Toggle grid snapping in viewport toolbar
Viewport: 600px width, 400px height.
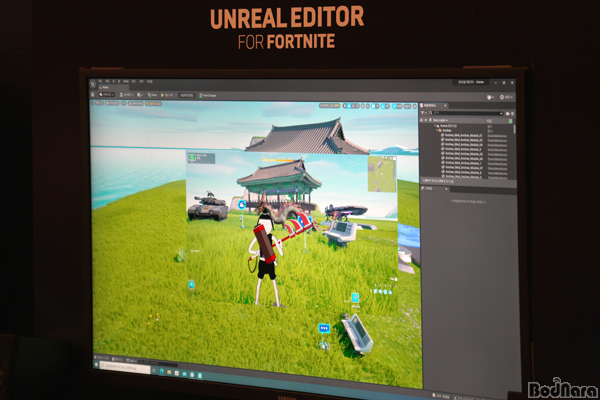click(x=373, y=106)
